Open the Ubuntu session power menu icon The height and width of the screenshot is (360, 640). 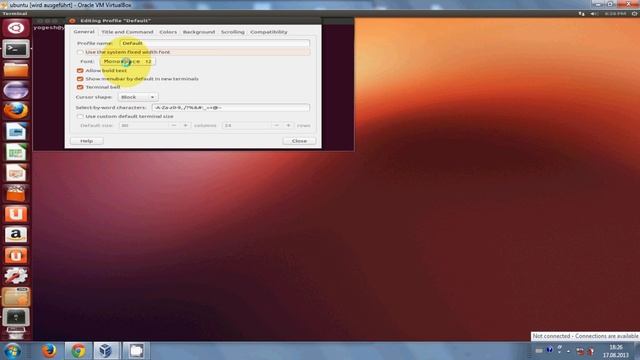click(x=635, y=13)
